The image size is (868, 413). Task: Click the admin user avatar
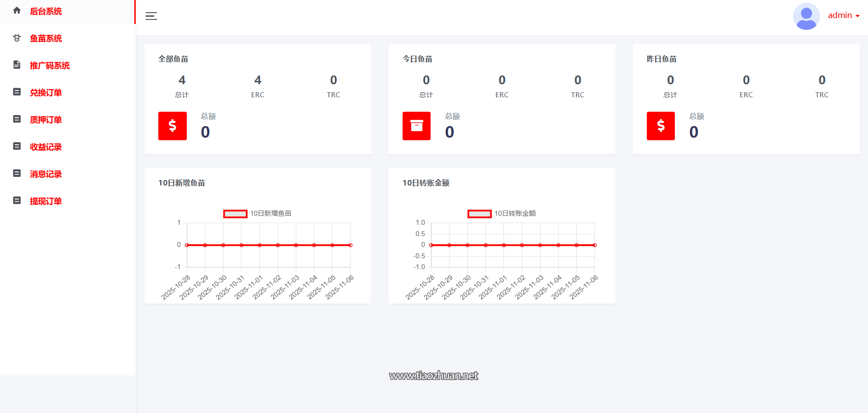point(806,16)
